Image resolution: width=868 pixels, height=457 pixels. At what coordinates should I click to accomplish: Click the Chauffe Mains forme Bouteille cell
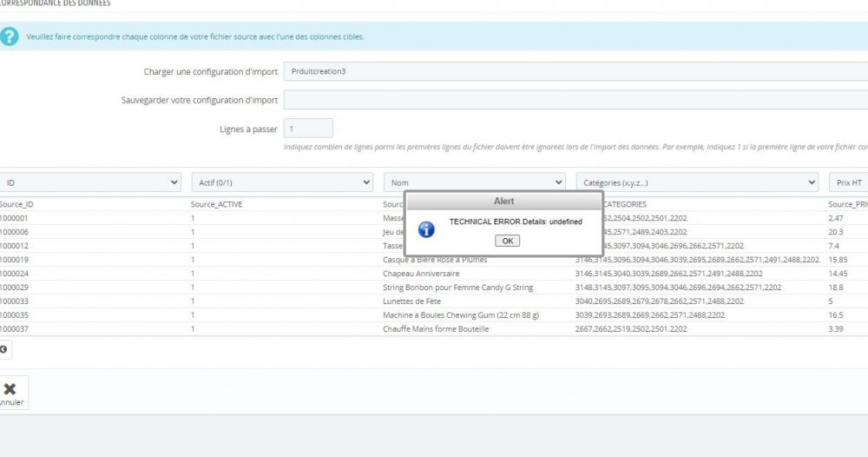[x=436, y=329]
